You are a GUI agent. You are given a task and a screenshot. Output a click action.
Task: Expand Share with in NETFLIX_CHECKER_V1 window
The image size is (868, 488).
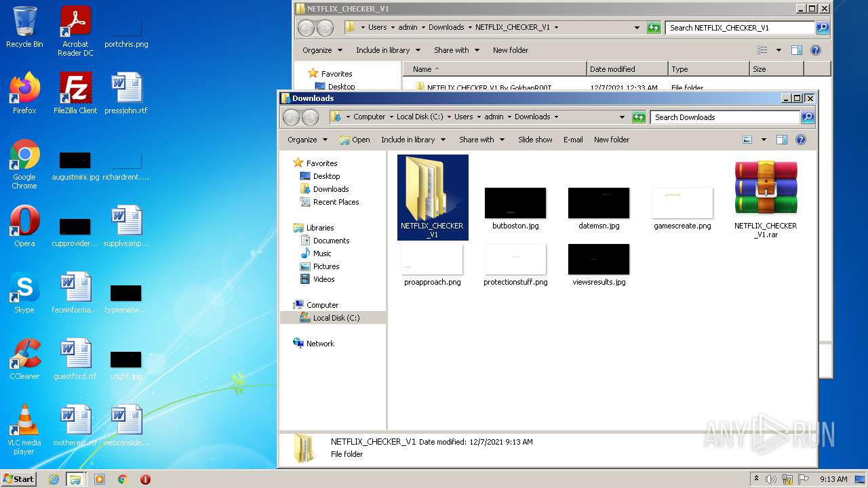457,50
